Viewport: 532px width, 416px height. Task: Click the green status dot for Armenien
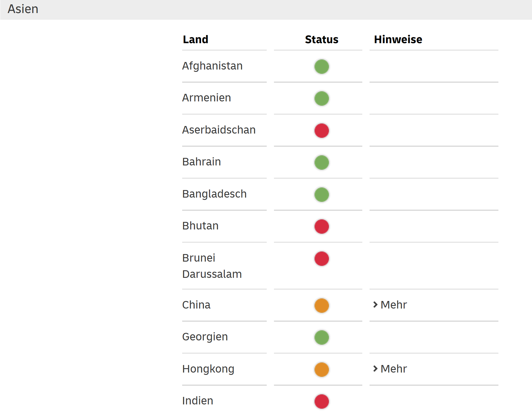[321, 98]
